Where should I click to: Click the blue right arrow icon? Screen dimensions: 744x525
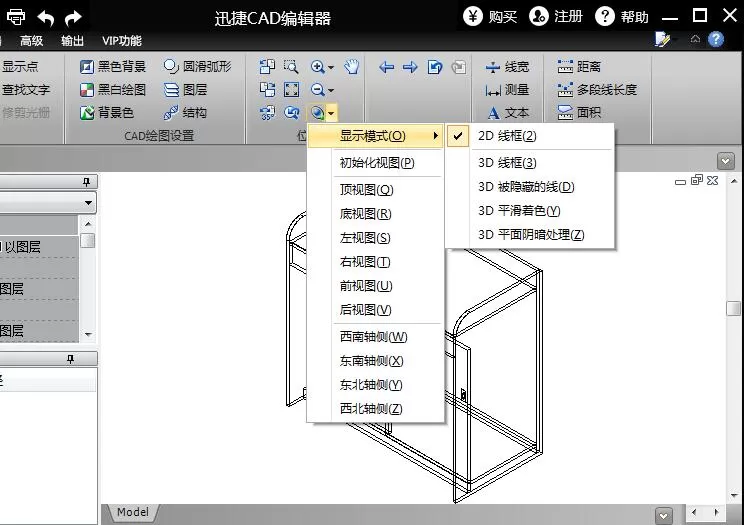[x=410, y=67]
